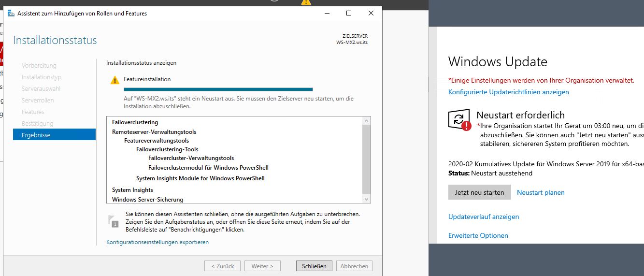Image resolution: width=644 pixels, height=276 pixels.
Task: Click the results list scroll-down arrow
Action: click(x=366, y=199)
